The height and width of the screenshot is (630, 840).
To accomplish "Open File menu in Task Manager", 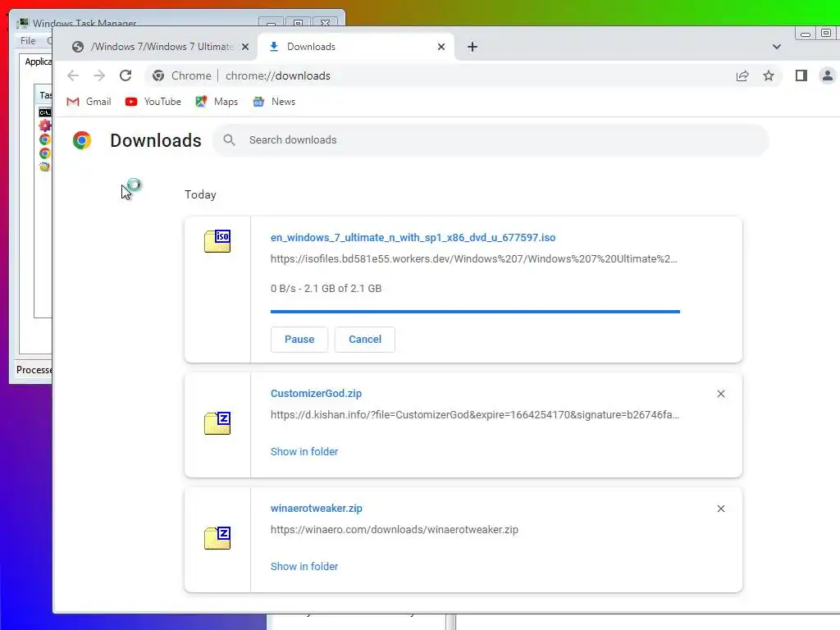I will 28,41.
